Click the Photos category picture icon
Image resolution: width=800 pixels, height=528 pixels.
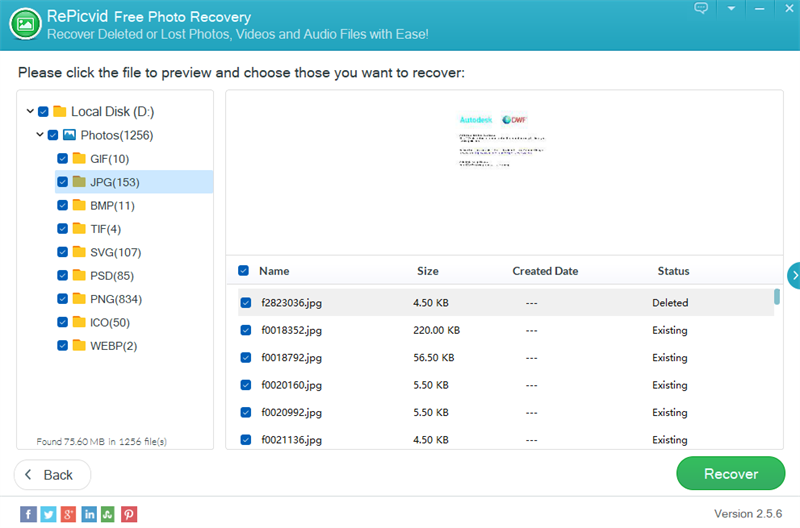click(x=69, y=135)
